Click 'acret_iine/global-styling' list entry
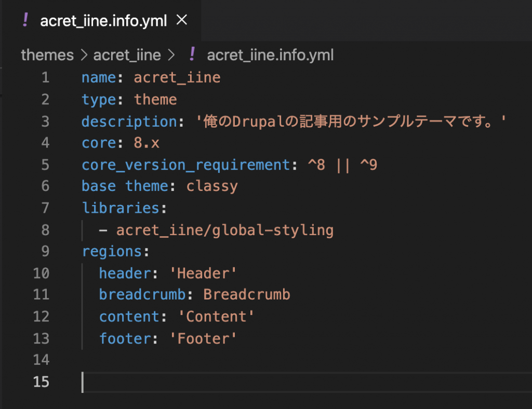The width and height of the screenshot is (532, 409). pyautogui.click(x=225, y=230)
